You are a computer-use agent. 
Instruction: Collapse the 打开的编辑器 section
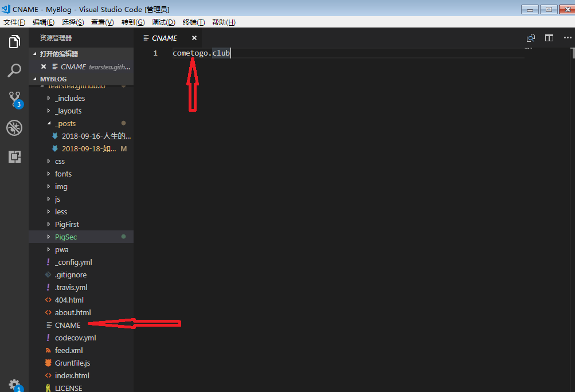35,53
